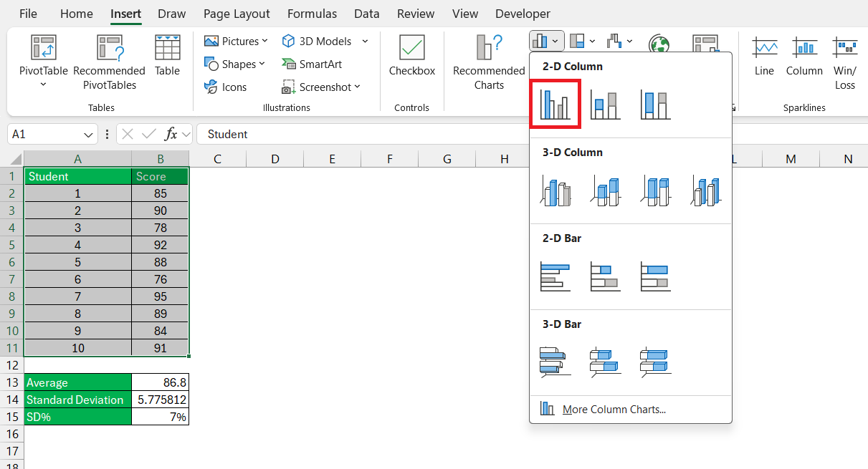
Task: Expand the PivotTable dropdown arrow
Action: pos(43,84)
